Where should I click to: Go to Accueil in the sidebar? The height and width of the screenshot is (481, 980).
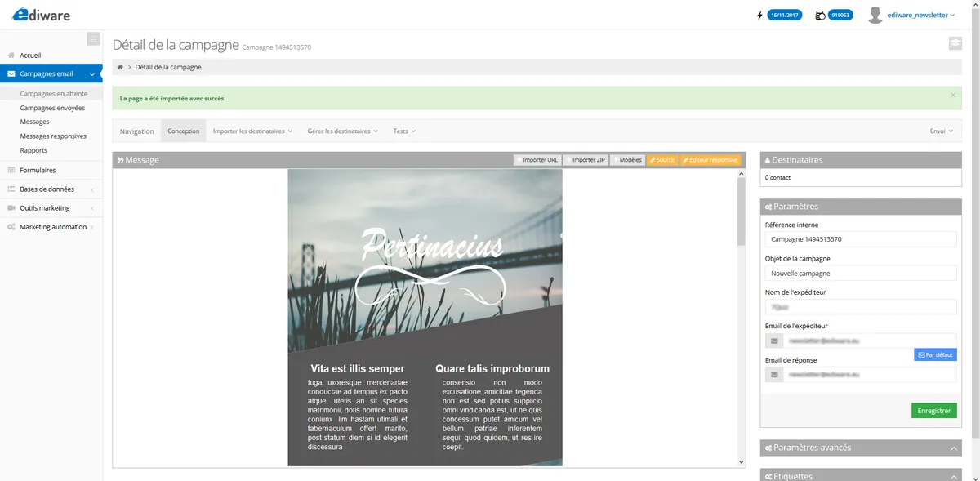[30, 56]
